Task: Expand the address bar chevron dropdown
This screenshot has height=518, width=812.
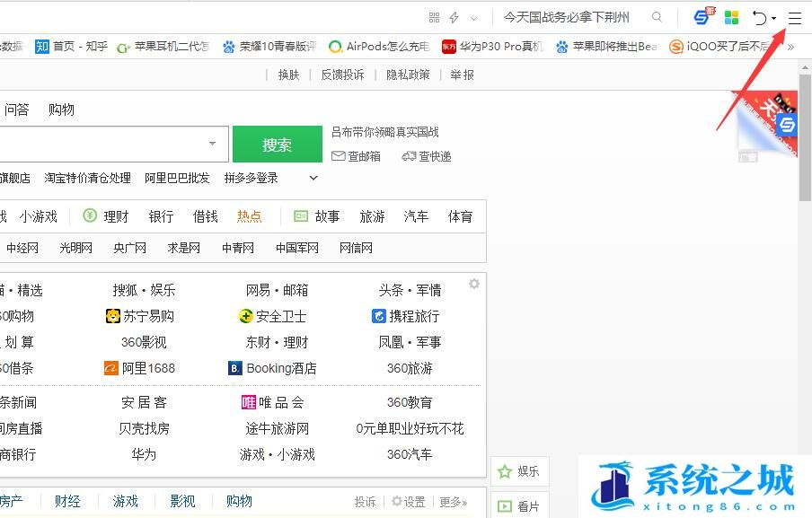Action: pyautogui.click(x=473, y=19)
